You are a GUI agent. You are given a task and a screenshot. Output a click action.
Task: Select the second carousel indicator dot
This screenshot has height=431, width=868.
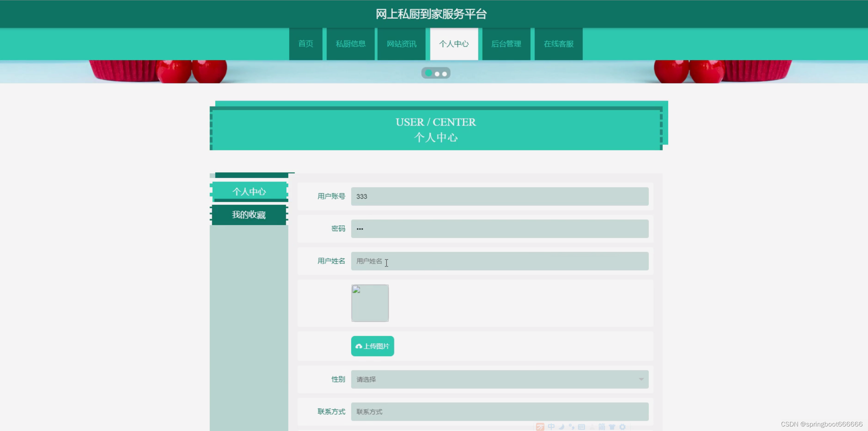coord(437,74)
